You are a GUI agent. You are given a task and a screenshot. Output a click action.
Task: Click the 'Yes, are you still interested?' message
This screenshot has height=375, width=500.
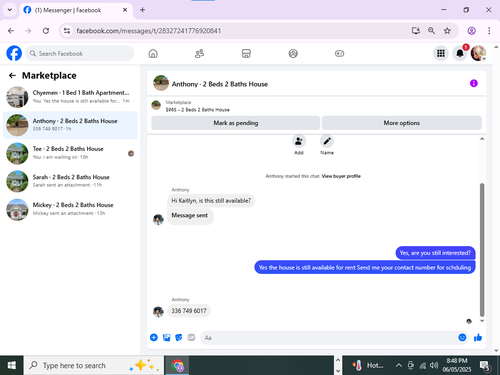(435, 253)
